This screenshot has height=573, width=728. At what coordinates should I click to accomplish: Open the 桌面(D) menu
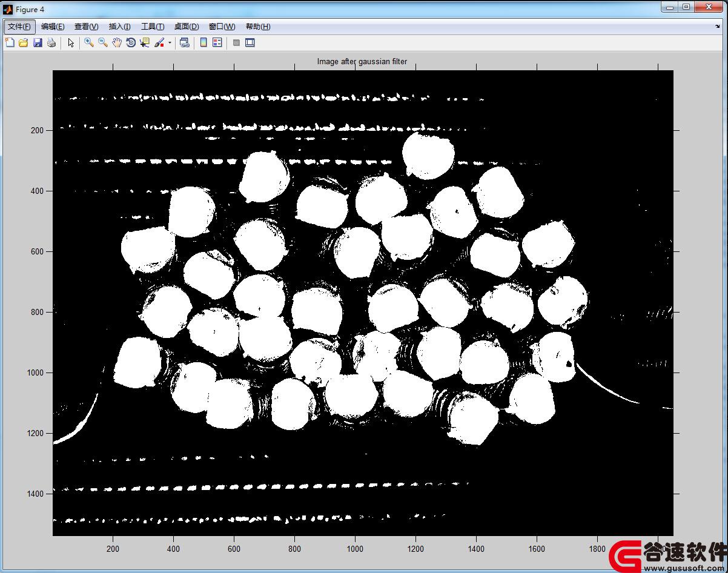[187, 27]
